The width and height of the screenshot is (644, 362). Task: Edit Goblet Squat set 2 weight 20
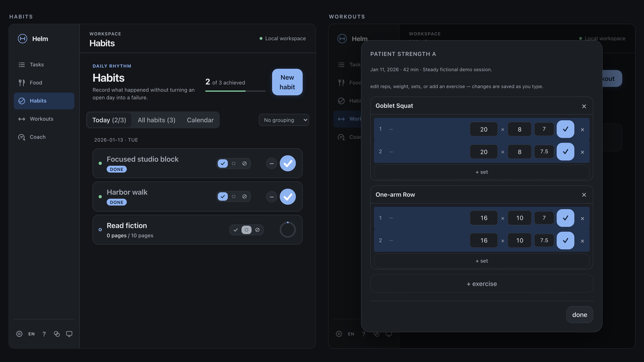[484, 152]
